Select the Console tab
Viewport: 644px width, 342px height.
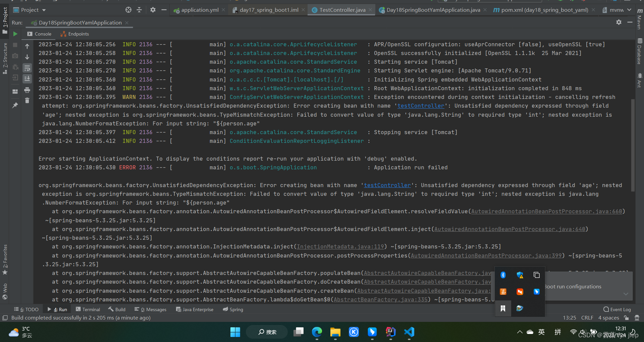click(x=39, y=34)
